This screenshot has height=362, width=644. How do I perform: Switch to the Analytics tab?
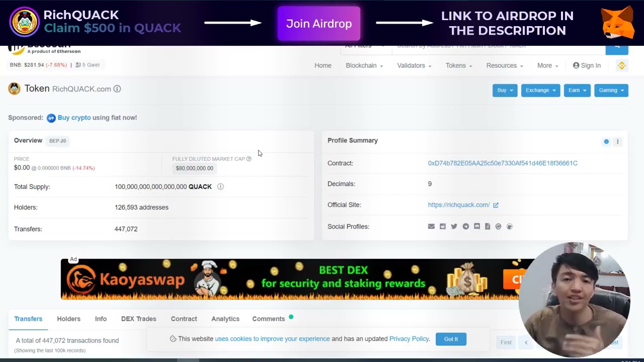[x=225, y=319]
